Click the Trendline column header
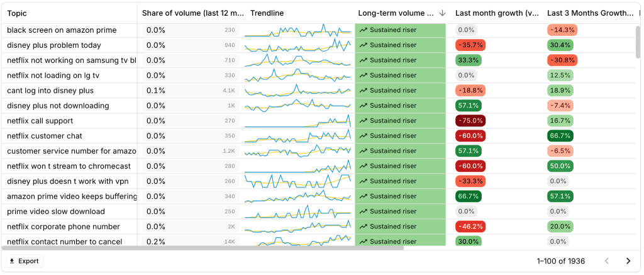The height and width of the screenshot is (275, 644). (x=267, y=13)
